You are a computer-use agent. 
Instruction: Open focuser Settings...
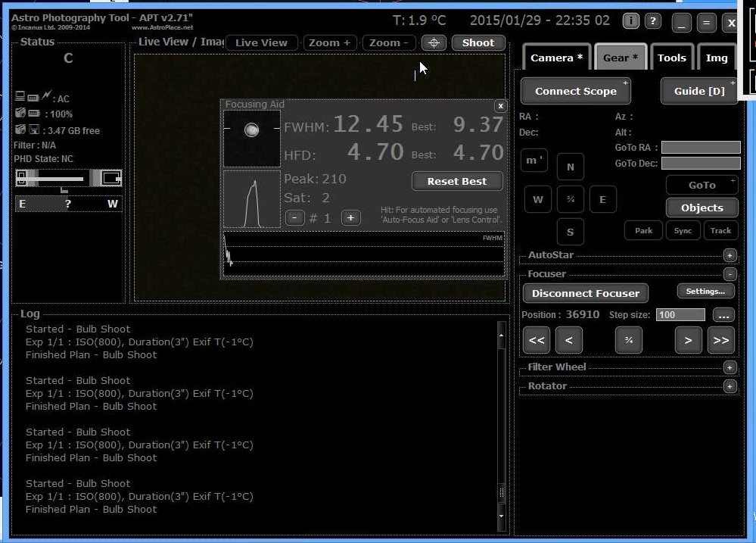click(705, 292)
